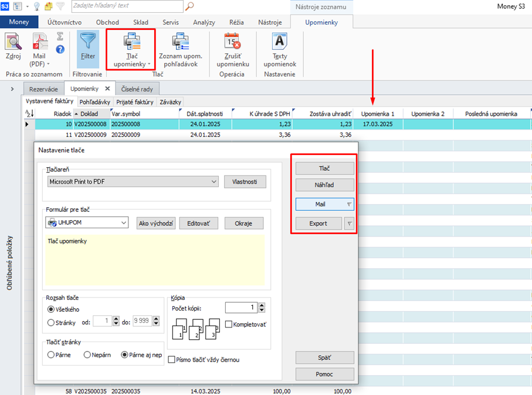Select Párne radio option
532x395 pixels.
[x=51, y=355]
